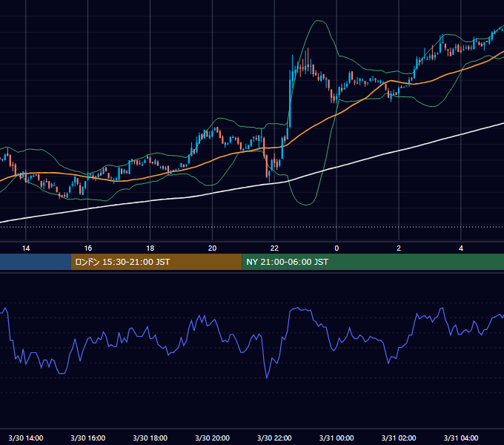504x445 pixels.
Task: Click the 3/30 18:00 time label
Action: (x=150, y=438)
